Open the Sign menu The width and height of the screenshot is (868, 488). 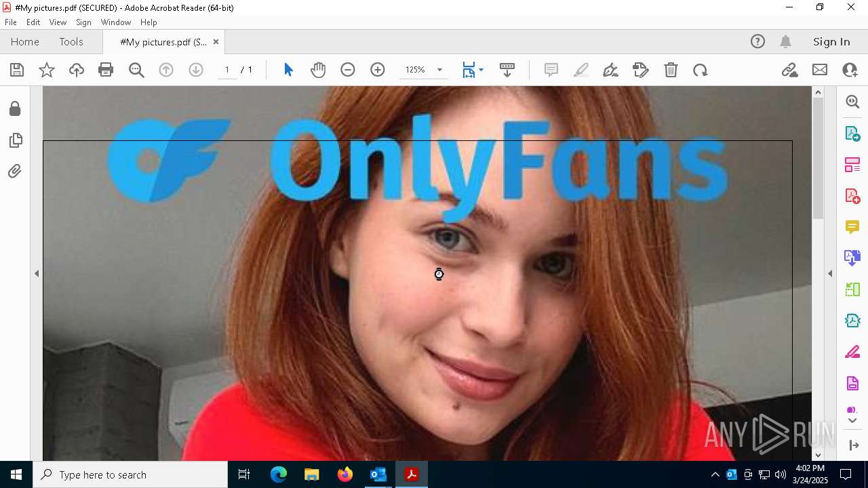pos(83,22)
